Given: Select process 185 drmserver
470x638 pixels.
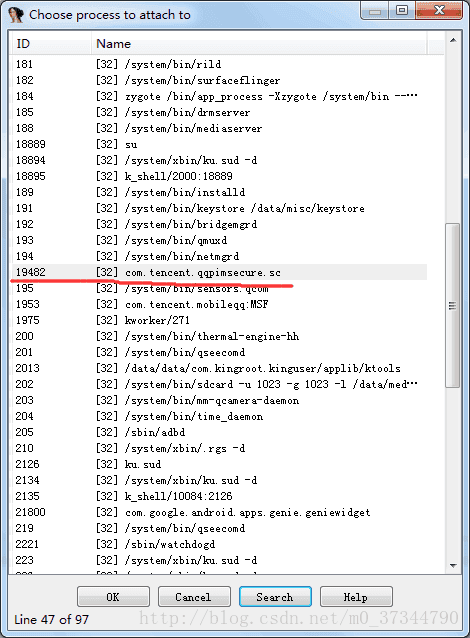Looking at the screenshot, I should pyautogui.click(x=219, y=112).
